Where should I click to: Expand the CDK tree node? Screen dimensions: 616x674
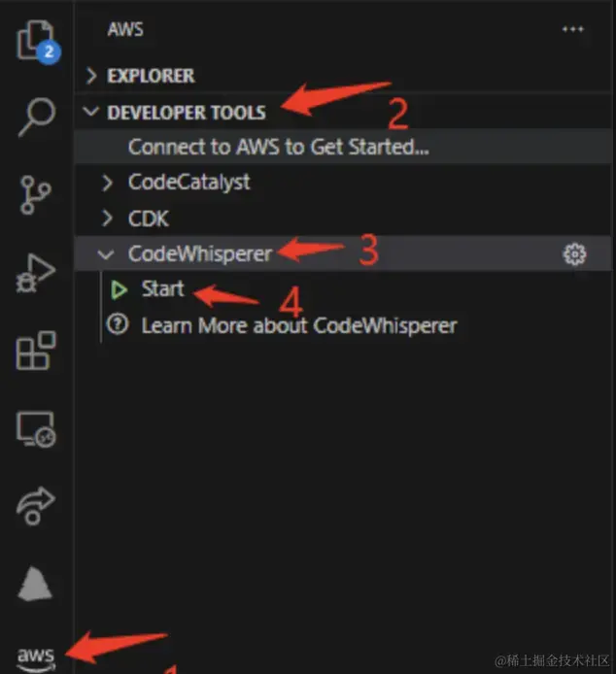107,219
